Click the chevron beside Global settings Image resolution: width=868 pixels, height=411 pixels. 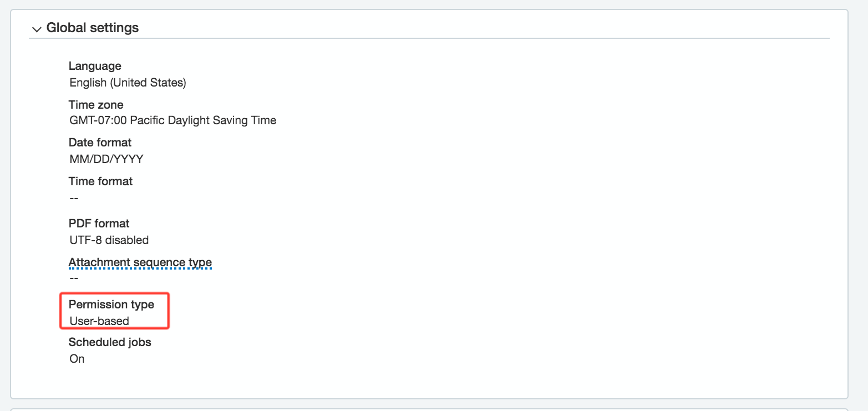37,29
